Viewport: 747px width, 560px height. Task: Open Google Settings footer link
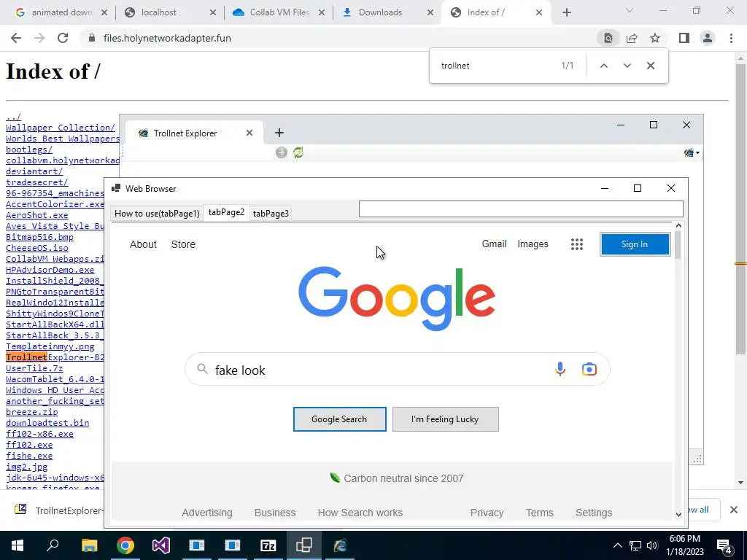(x=594, y=513)
